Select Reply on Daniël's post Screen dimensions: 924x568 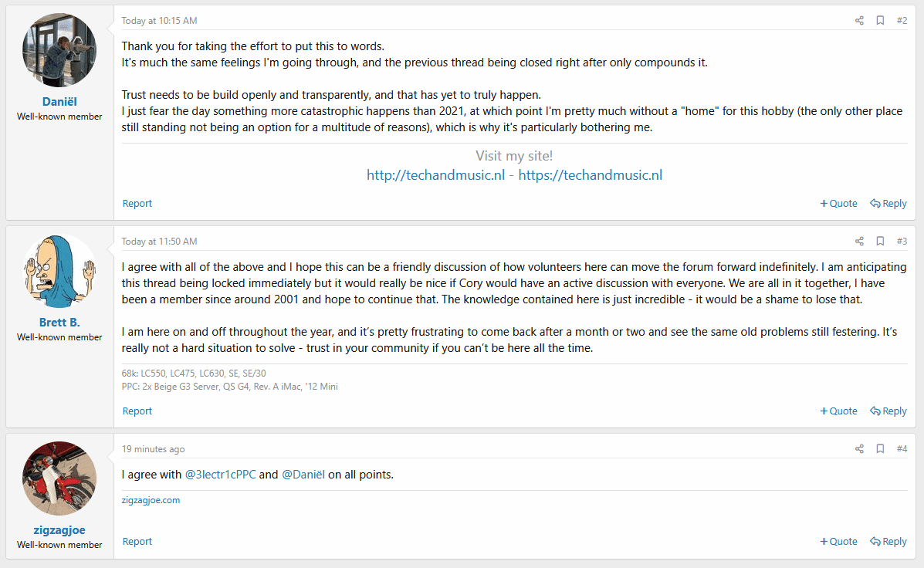[888, 203]
